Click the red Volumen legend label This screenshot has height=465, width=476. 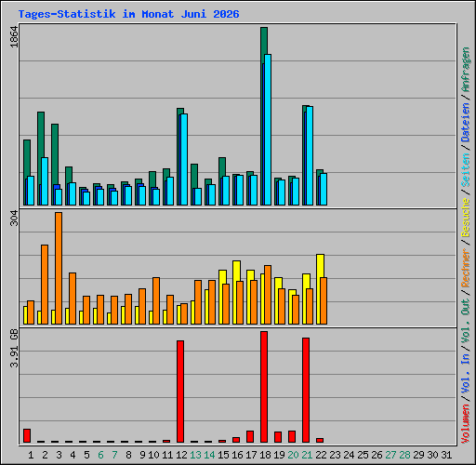[466, 424]
